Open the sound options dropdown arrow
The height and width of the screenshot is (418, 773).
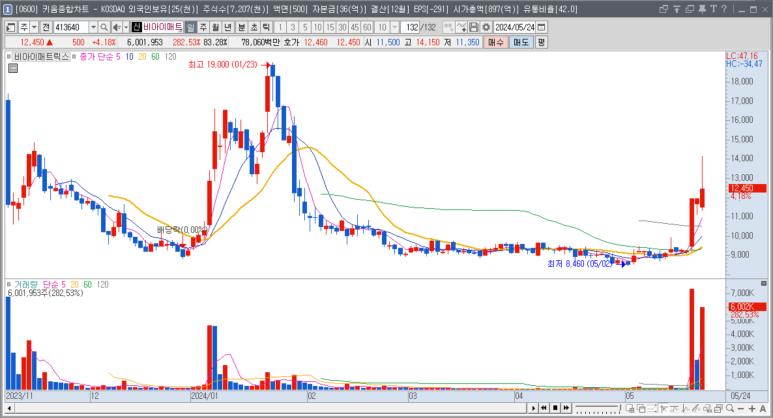click(x=126, y=27)
